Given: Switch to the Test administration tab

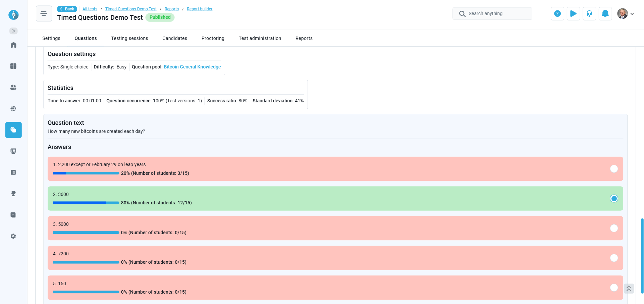Looking at the screenshot, I should pyautogui.click(x=260, y=38).
